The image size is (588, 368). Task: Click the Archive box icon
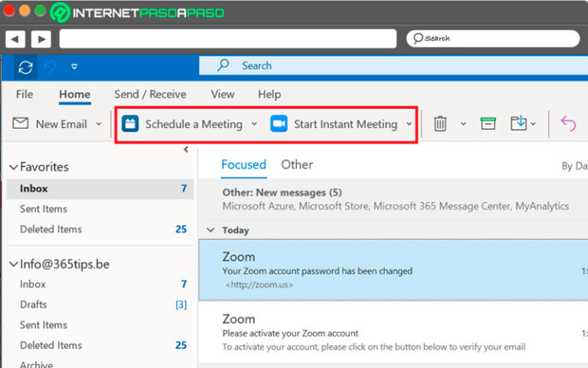click(488, 123)
